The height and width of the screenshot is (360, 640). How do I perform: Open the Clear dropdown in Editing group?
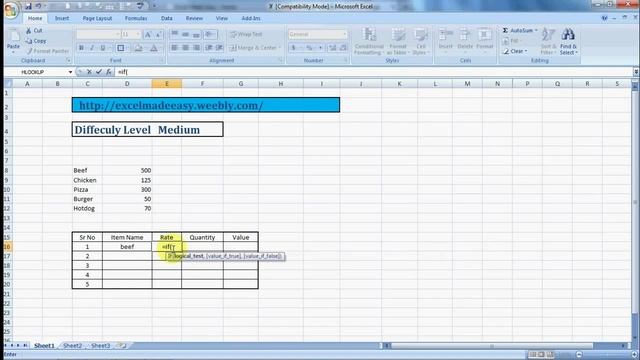[x=515, y=51]
